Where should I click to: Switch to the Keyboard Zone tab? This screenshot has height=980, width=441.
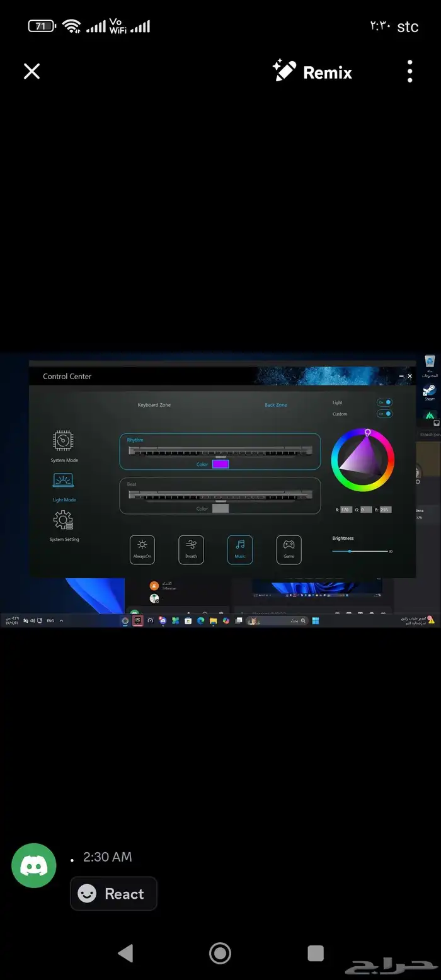[x=154, y=405]
